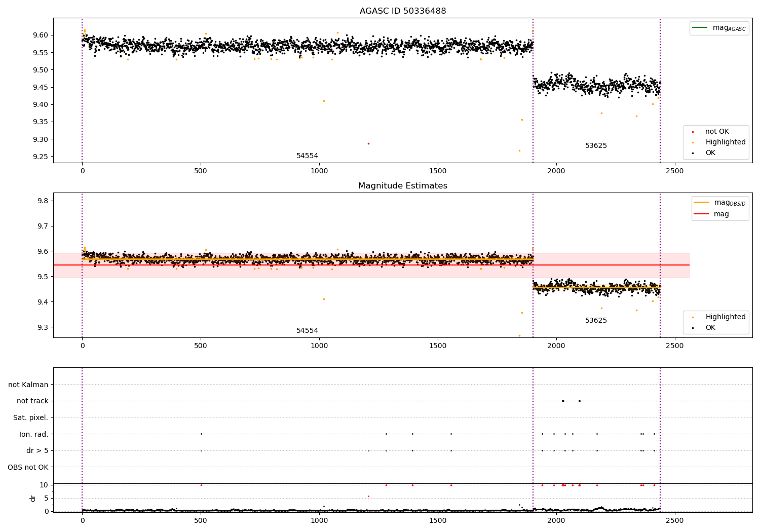The width and height of the screenshot is (760, 532).
Task: Click the 1000 x-axis tick in top plot
Action: point(319,171)
